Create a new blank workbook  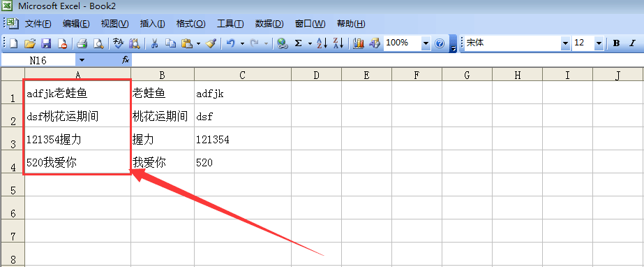(x=13, y=43)
